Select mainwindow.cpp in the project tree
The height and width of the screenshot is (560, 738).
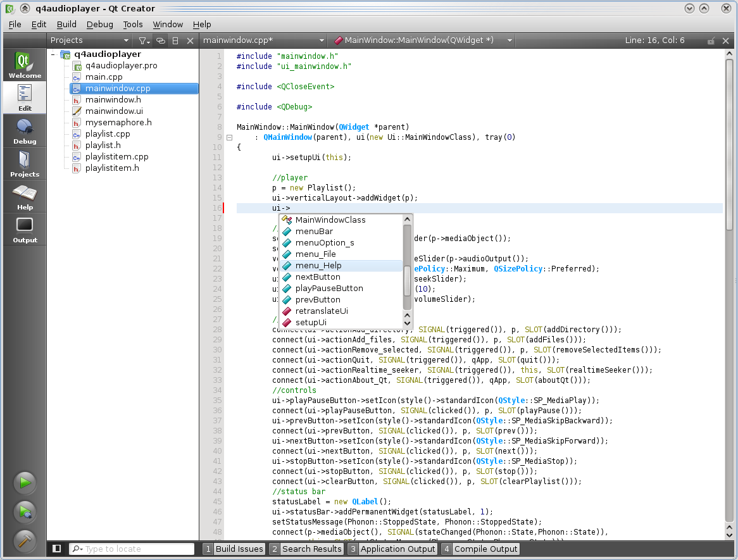coord(134,88)
